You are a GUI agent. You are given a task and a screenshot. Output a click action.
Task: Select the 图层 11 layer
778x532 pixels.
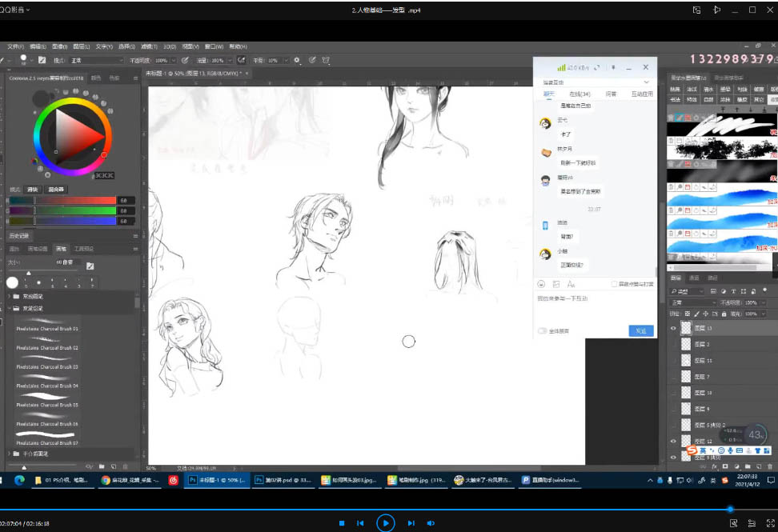(x=723, y=361)
